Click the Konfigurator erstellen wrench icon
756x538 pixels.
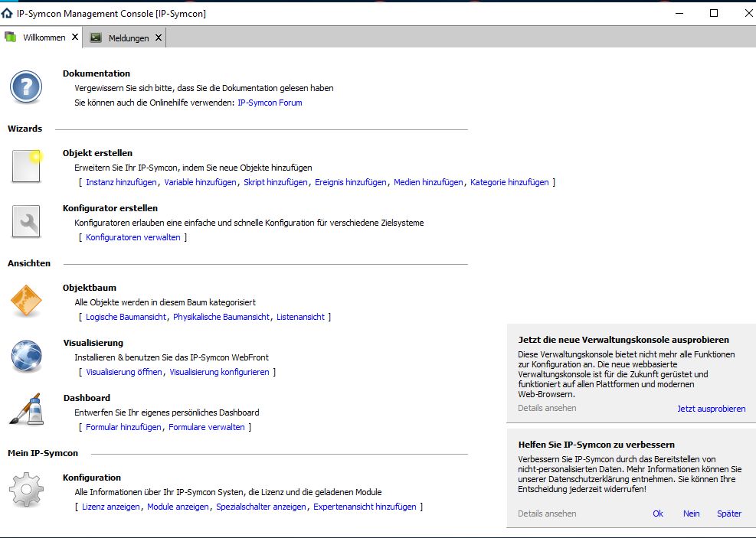point(26,222)
